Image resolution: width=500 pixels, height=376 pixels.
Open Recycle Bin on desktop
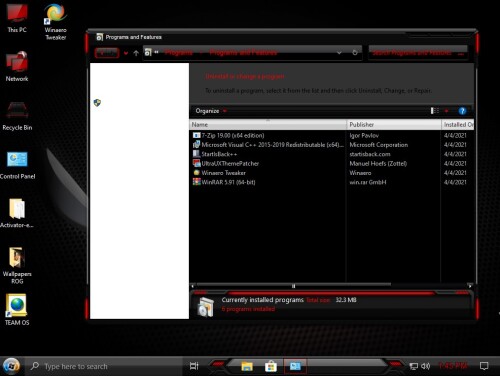[x=17, y=116]
